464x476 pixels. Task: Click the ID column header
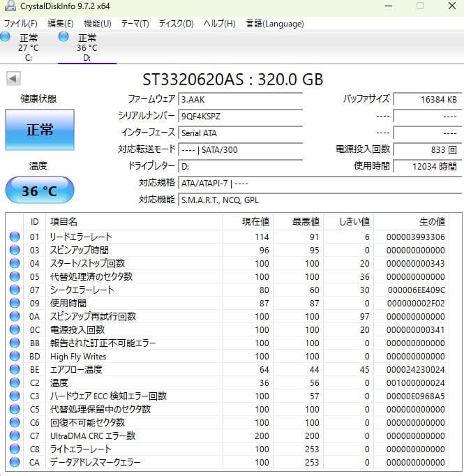point(34,222)
